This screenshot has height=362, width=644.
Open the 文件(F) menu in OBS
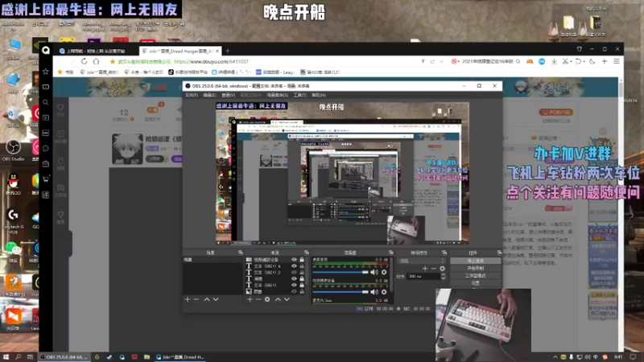coord(192,95)
